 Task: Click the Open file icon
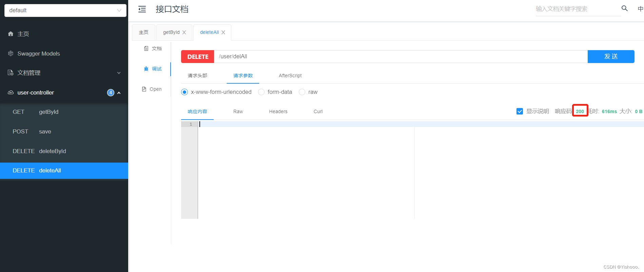tap(144, 89)
